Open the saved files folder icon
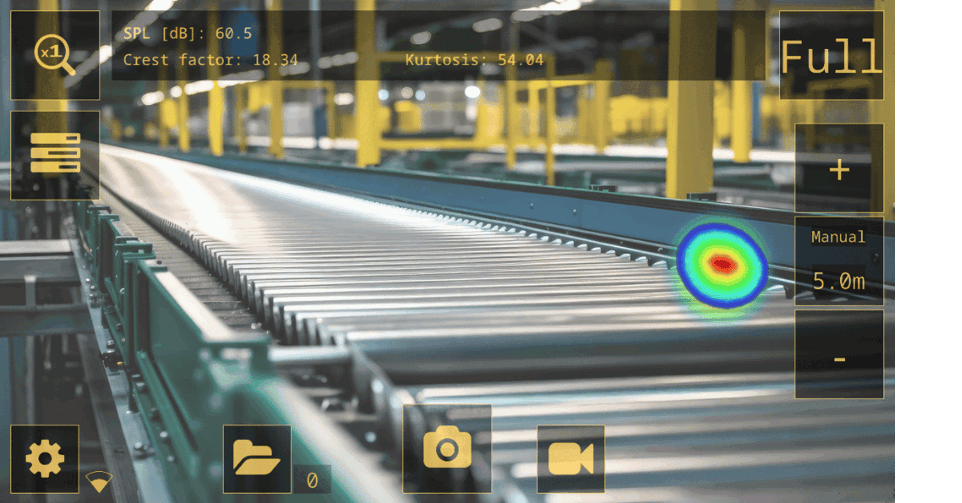Image resolution: width=962 pixels, height=503 pixels. [257, 459]
